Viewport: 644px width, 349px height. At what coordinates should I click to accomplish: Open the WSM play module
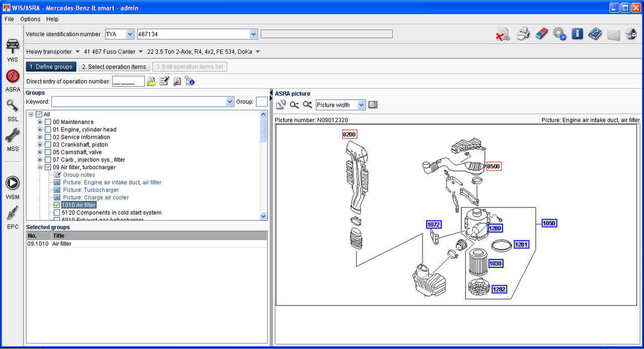[x=12, y=187]
